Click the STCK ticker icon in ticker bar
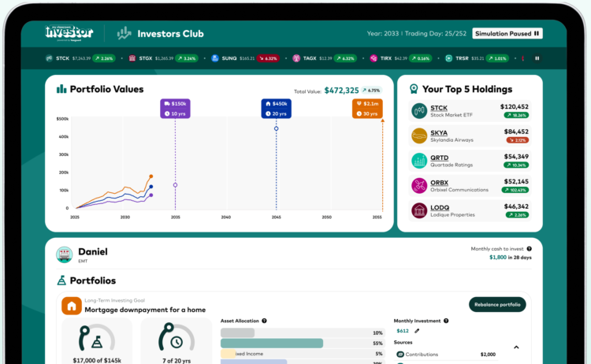This screenshot has height=364, width=591. pos(49,58)
